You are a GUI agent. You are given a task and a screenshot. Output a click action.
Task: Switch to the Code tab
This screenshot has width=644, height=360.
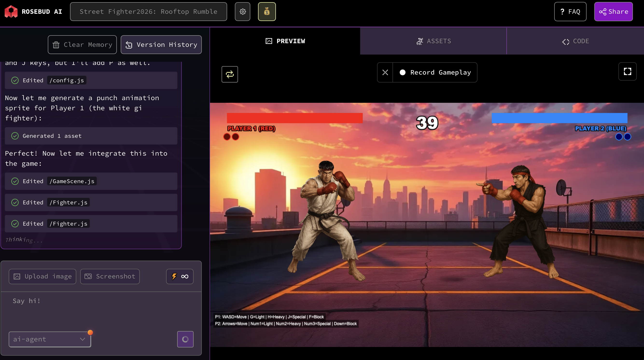575,41
